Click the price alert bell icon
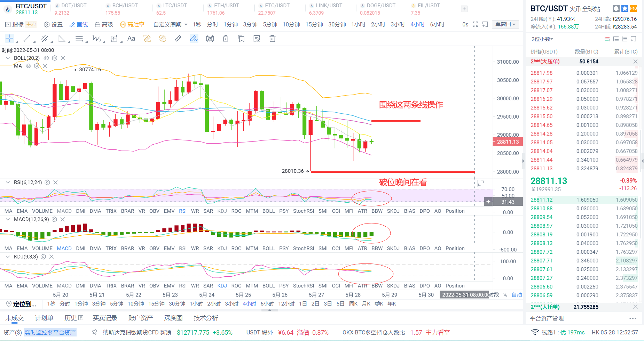Screen dimensions: 644x341 [616, 8]
